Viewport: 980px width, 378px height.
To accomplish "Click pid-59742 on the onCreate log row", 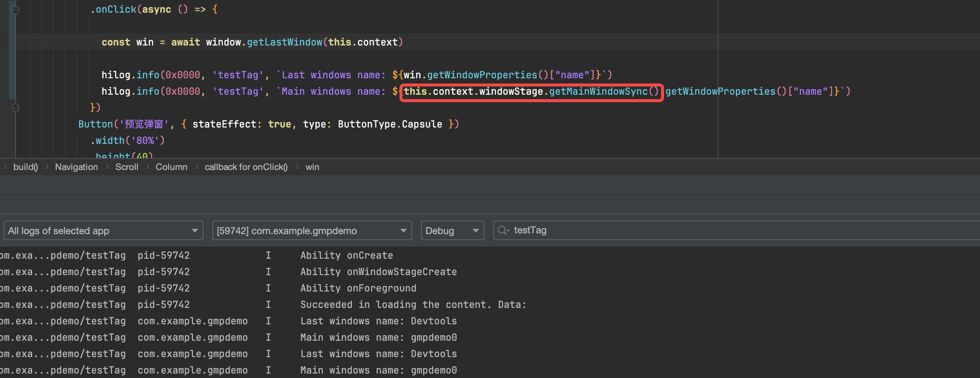I will point(164,255).
